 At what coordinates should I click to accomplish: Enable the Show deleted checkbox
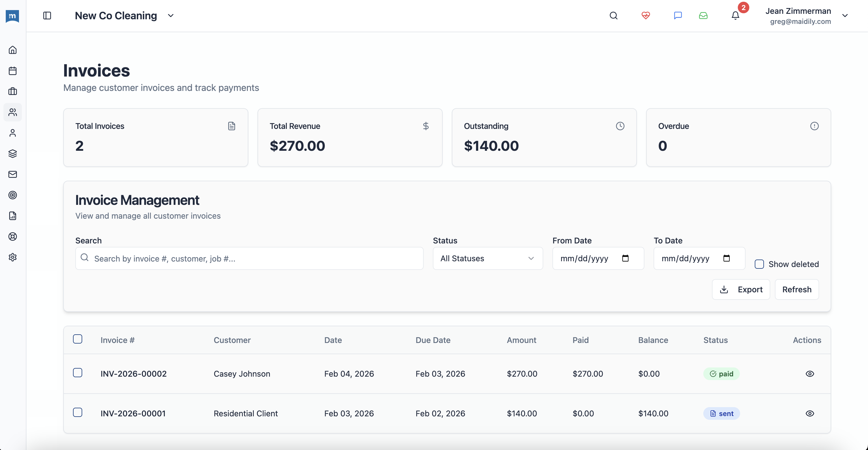[x=759, y=264]
